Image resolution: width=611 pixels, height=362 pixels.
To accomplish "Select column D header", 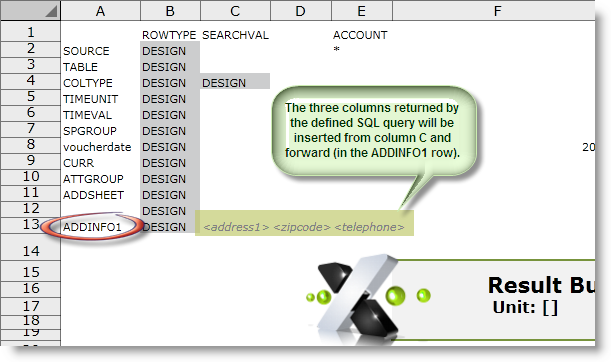I will pyautogui.click(x=300, y=11).
